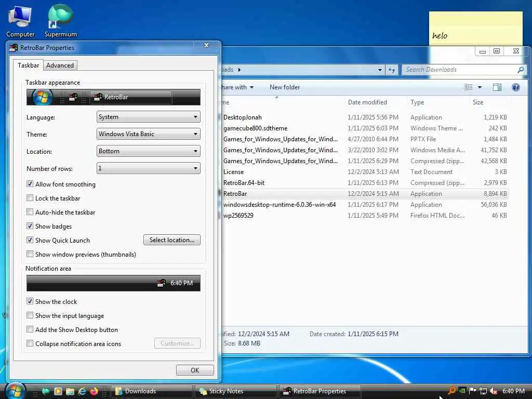Select the Taskbar tab

coord(28,65)
